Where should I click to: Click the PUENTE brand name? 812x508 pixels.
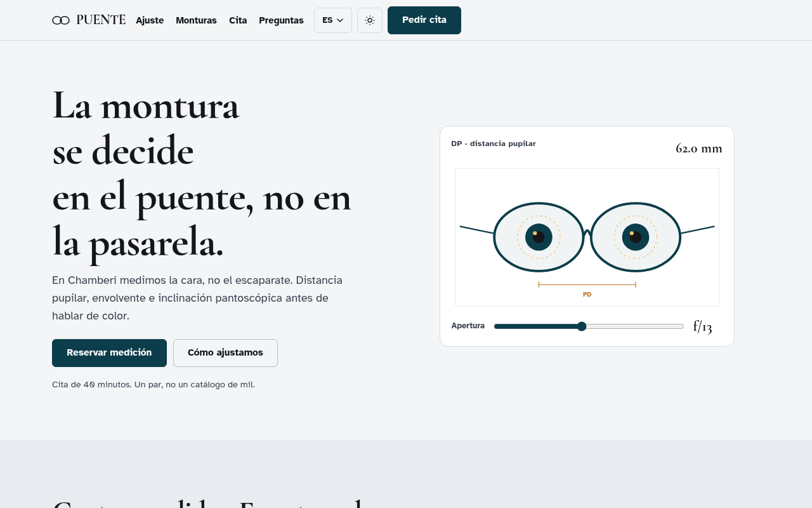tap(101, 20)
